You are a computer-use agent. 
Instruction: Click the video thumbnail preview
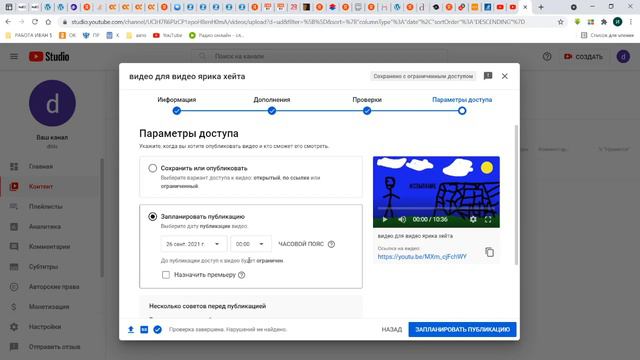436,192
